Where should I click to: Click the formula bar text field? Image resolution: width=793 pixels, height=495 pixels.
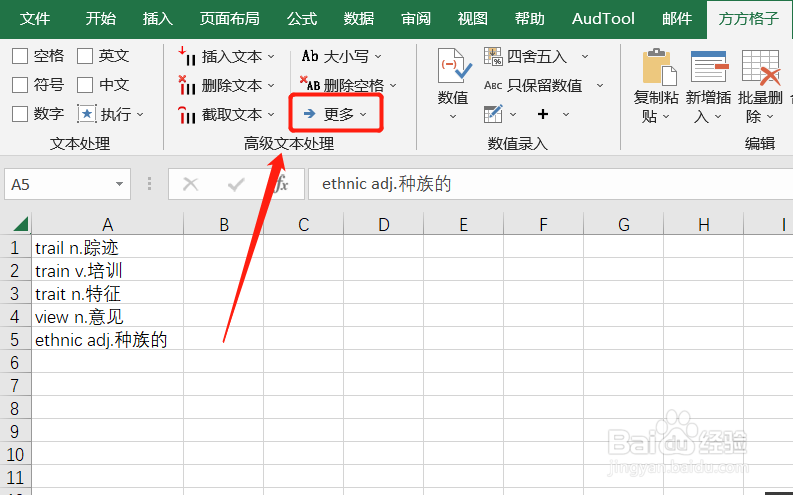pyautogui.click(x=550, y=184)
